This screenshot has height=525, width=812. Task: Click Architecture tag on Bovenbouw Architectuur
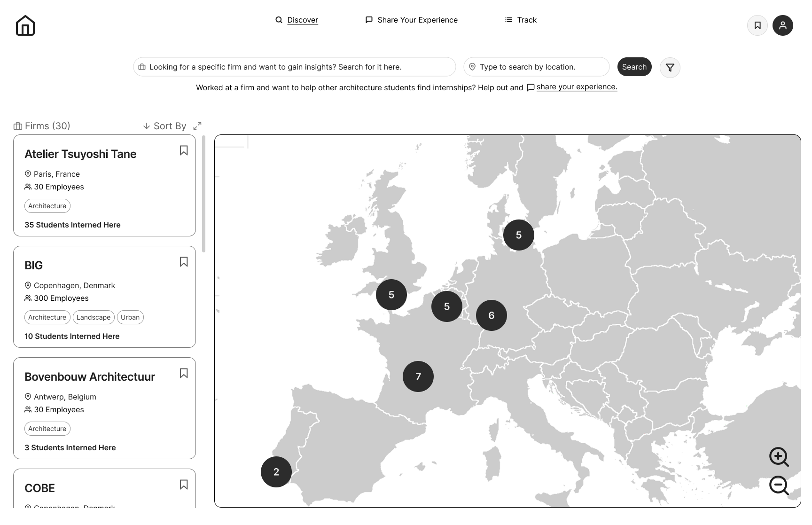click(47, 429)
